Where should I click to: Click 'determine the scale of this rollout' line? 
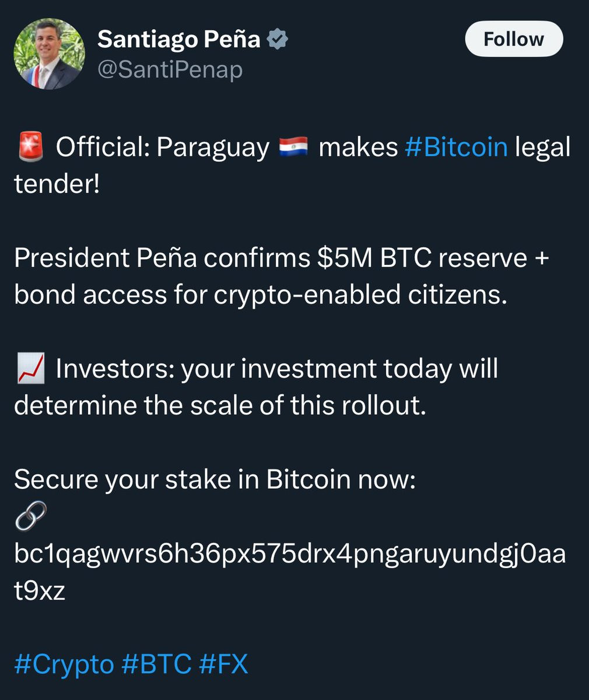(x=220, y=405)
